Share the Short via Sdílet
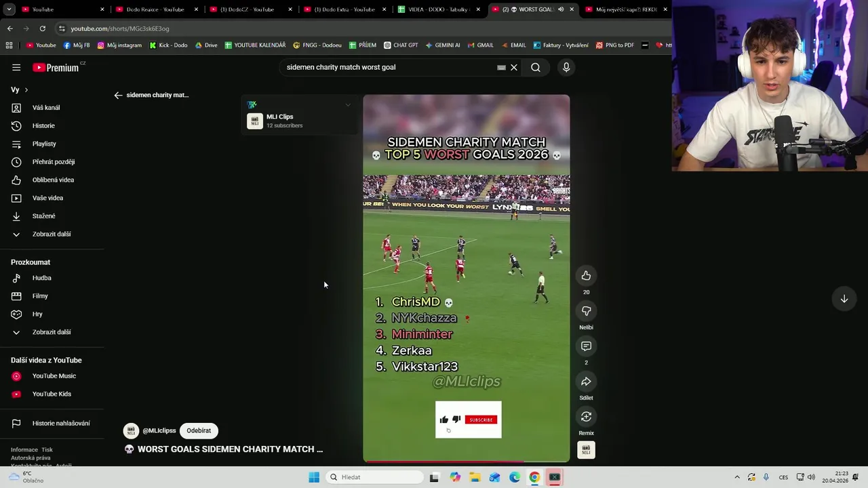 click(586, 381)
